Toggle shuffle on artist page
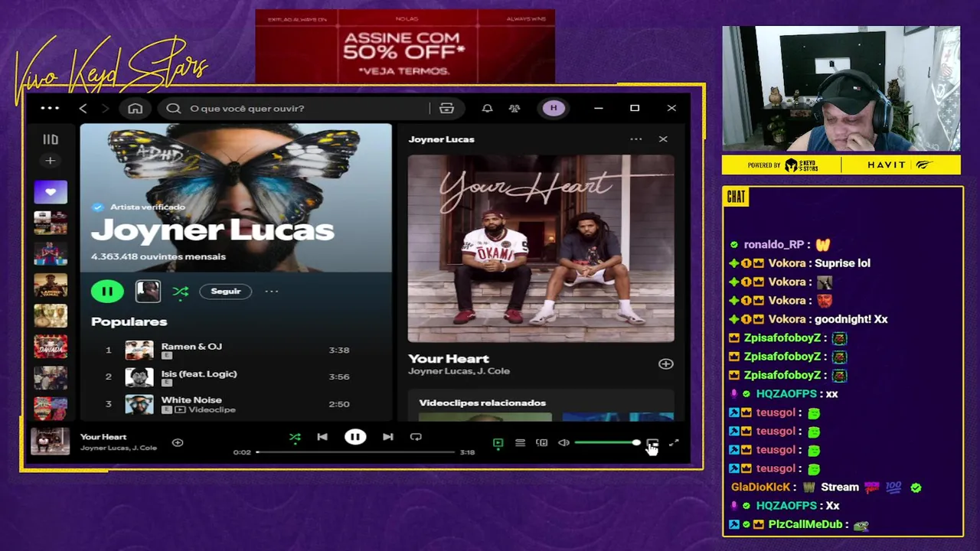The height and width of the screenshot is (551, 980). [x=181, y=292]
